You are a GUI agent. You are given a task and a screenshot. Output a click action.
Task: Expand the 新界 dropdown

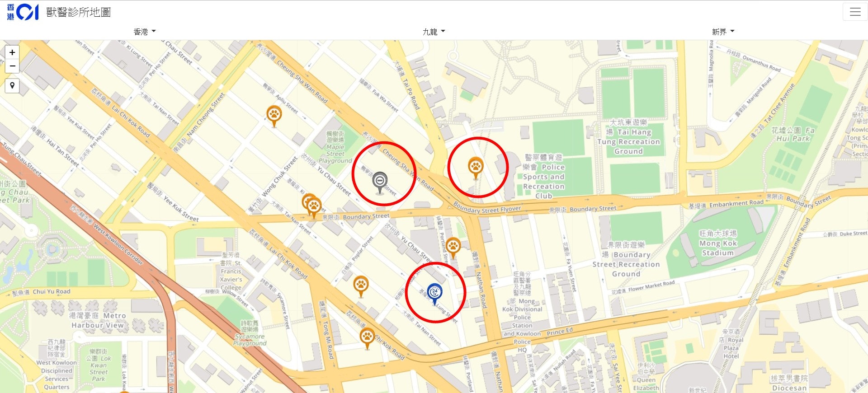pyautogui.click(x=723, y=32)
